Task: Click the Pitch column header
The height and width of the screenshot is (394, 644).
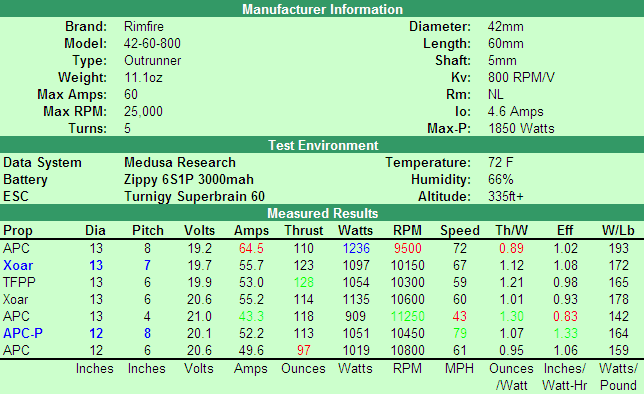Action: tap(147, 230)
